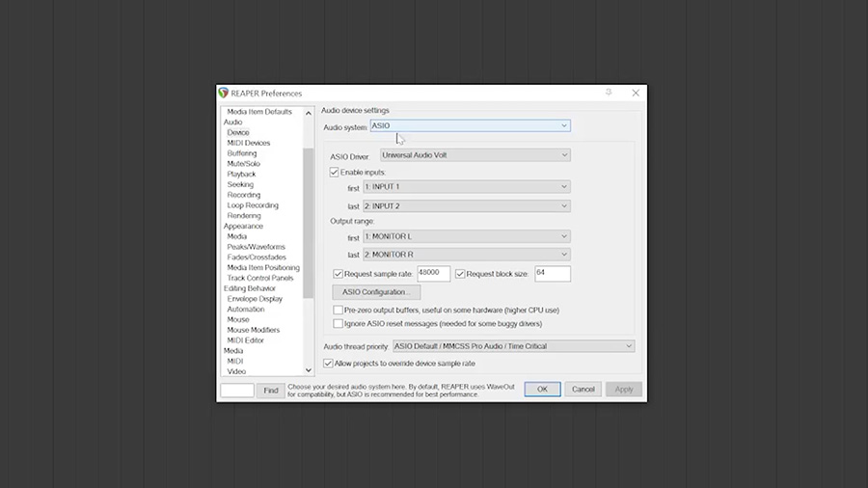Viewport: 868px width, 488px height.
Task: Select Playback in the preferences tree
Action: tap(241, 175)
